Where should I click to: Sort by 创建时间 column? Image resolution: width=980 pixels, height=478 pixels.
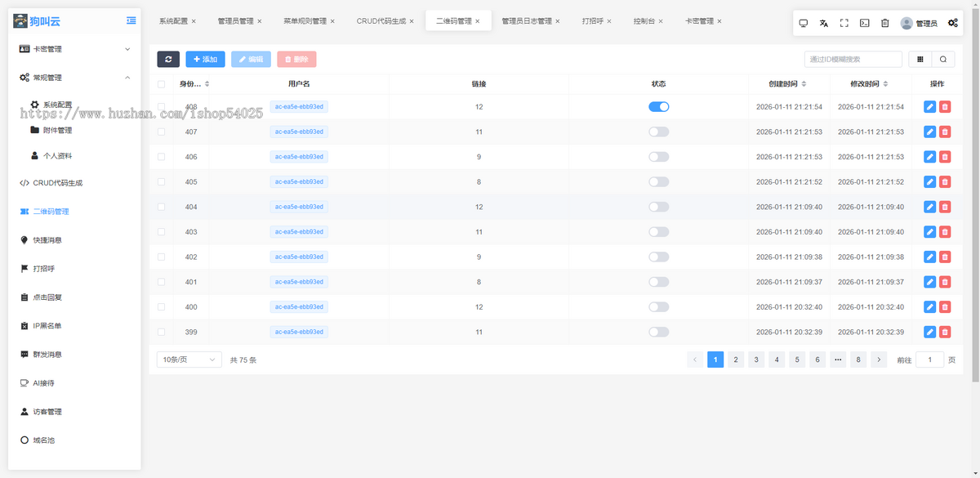click(x=804, y=84)
